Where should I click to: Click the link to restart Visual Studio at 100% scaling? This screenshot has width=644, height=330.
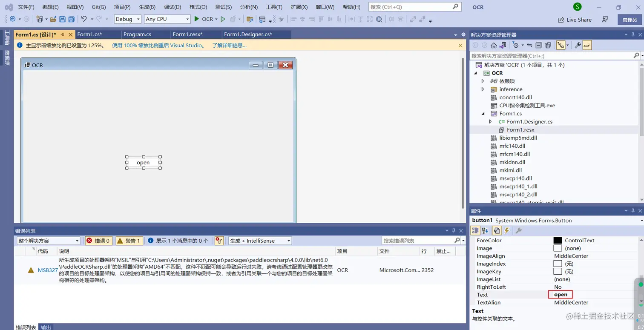(x=158, y=45)
